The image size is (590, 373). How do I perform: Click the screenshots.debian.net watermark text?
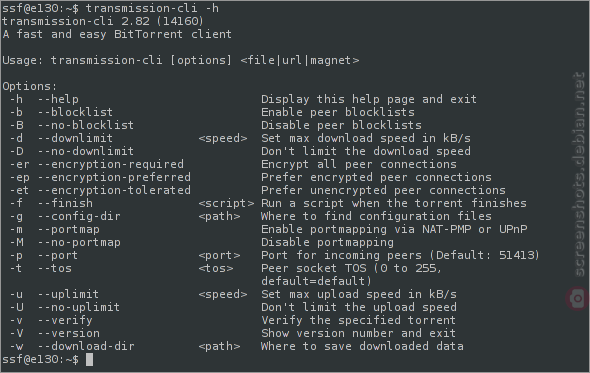tap(579, 174)
